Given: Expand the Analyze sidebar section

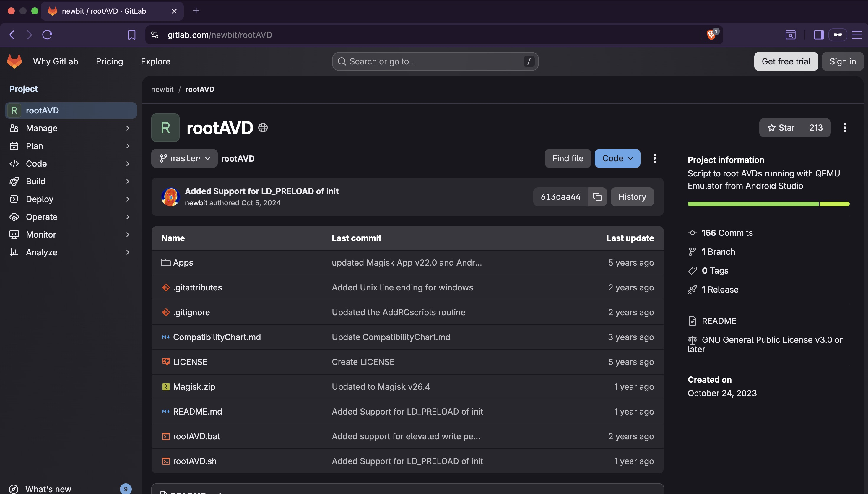Looking at the screenshot, I should (x=71, y=252).
